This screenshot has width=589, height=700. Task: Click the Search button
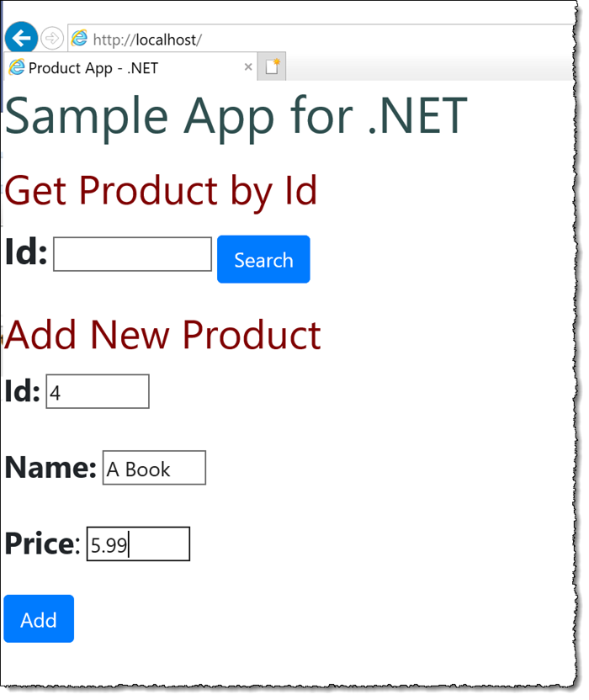point(263,259)
